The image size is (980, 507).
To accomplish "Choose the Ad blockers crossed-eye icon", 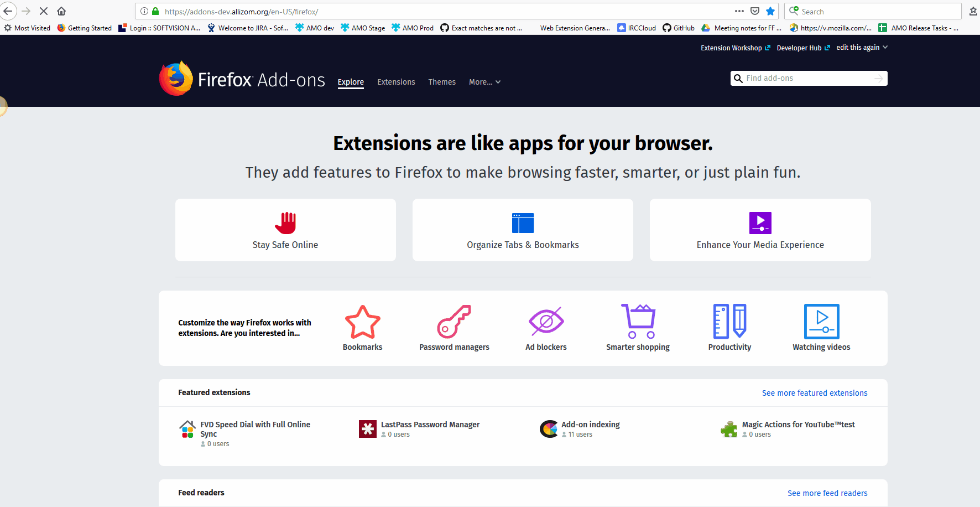I will point(546,321).
